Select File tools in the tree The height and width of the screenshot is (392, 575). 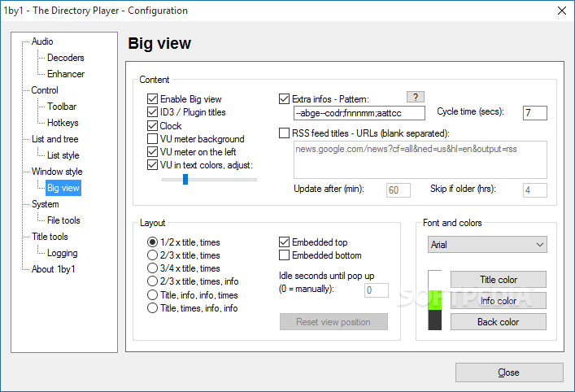[63, 220]
